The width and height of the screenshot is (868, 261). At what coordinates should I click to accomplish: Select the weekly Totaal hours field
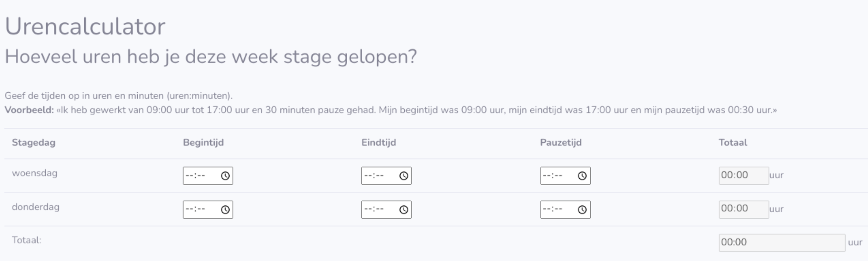point(781,243)
